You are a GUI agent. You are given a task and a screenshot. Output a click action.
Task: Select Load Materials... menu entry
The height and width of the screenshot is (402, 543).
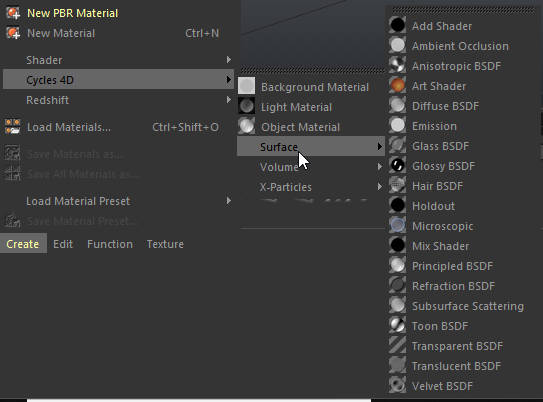[118, 127]
